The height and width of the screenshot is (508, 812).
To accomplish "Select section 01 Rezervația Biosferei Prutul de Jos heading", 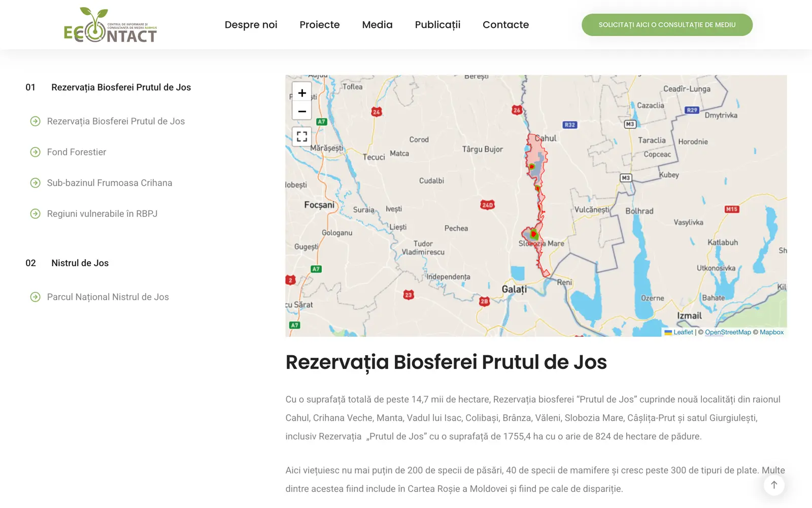I will pyautogui.click(x=121, y=87).
